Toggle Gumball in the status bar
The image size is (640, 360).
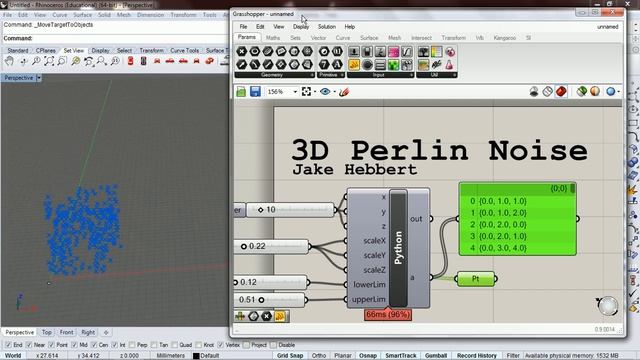tap(436, 356)
